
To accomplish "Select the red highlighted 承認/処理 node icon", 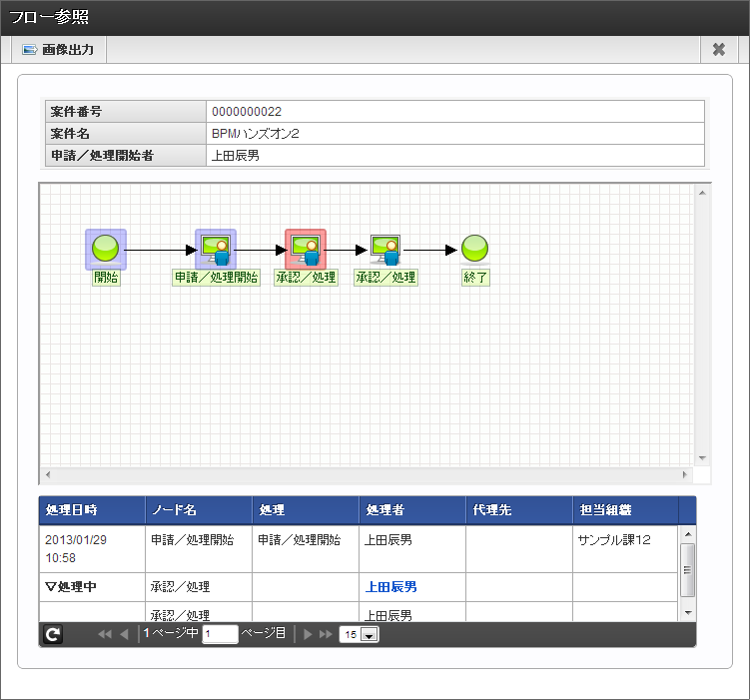I will pos(306,249).
